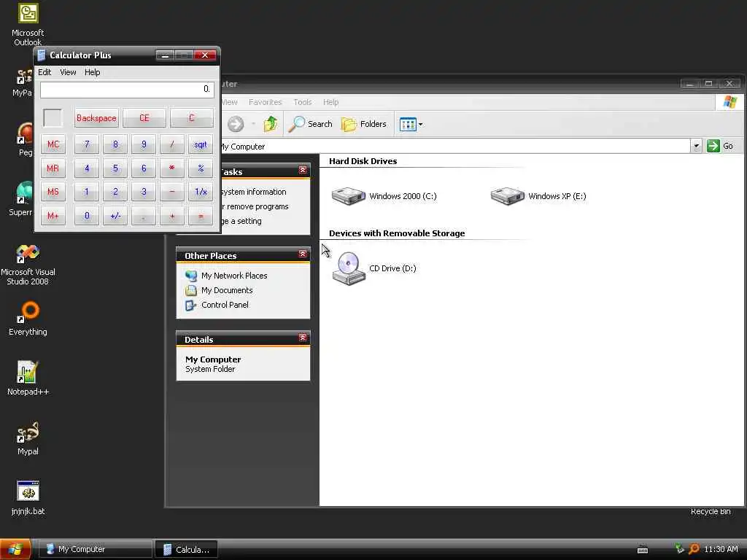Click the percent button in Calculator
This screenshot has width=747, height=560.
201,168
